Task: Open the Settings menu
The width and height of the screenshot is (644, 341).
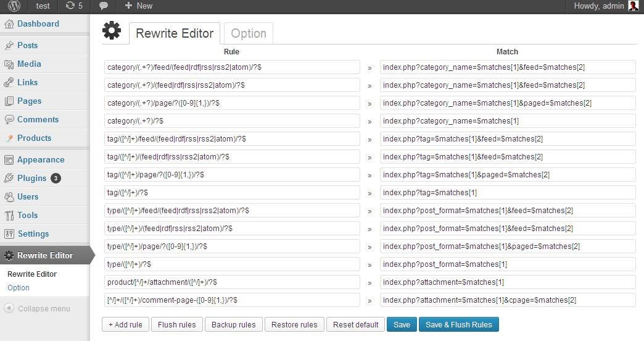Action: pyautogui.click(x=33, y=234)
